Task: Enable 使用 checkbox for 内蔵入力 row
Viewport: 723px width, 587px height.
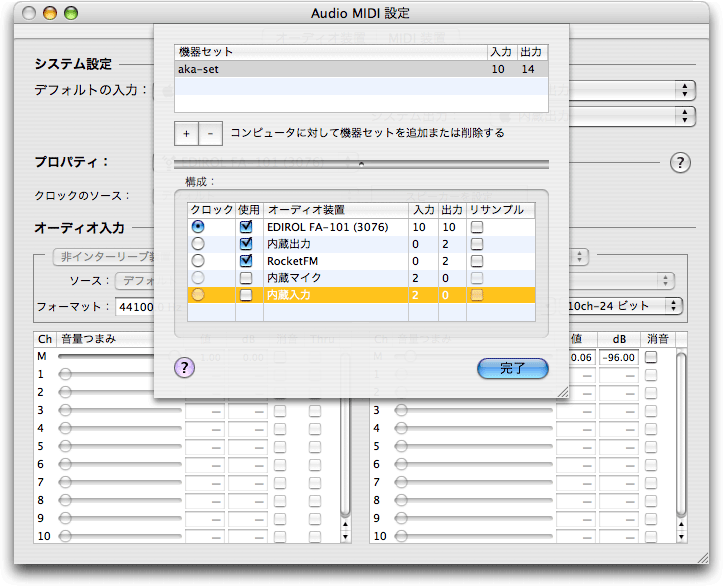Action: 246,295
